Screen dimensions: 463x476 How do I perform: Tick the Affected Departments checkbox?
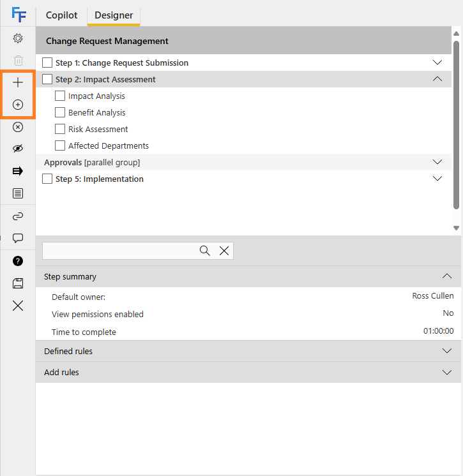pyautogui.click(x=60, y=145)
